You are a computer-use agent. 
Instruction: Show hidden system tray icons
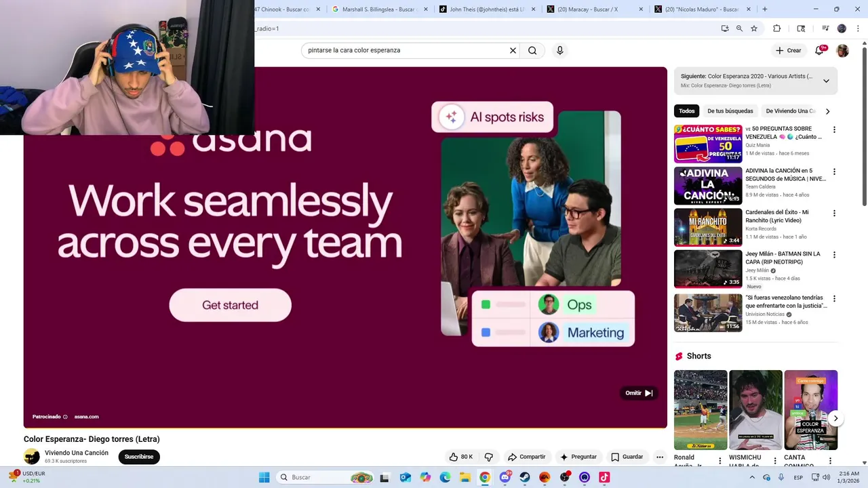(x=751, y=477)
